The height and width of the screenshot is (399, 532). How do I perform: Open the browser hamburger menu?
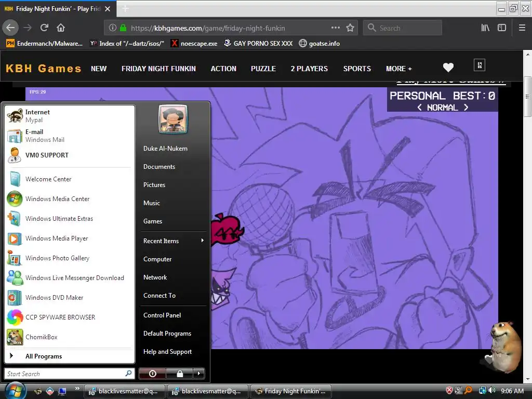coord(522,28)
